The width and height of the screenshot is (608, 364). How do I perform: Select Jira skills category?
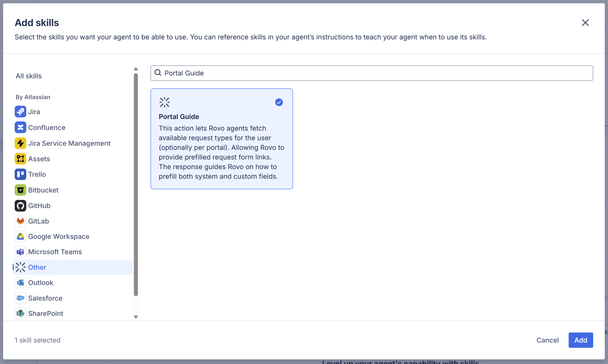(34, 112)
